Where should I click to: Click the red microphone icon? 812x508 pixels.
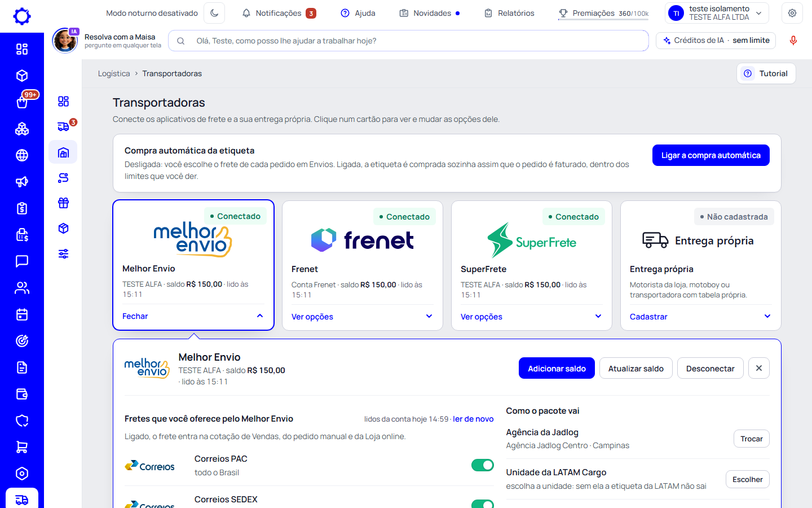tap(793, 41)
